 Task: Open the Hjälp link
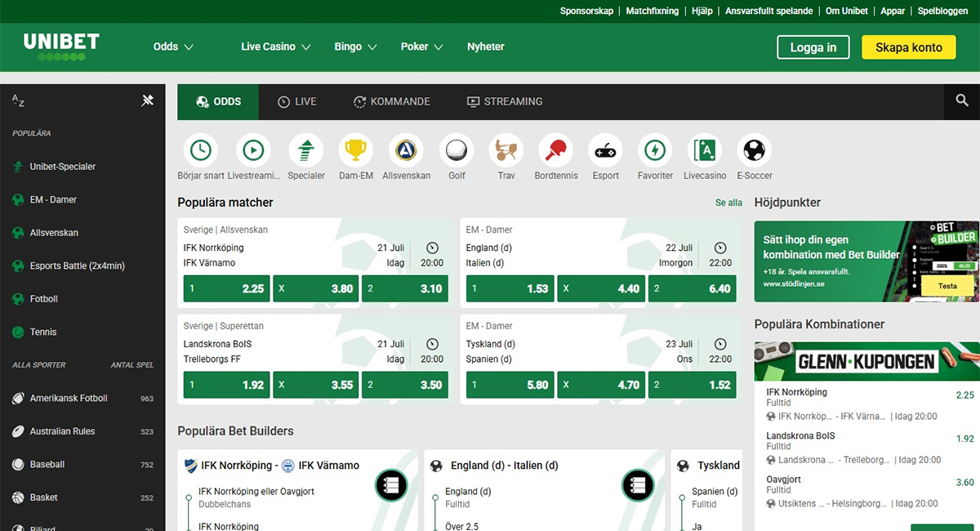(x=702, y=11)
